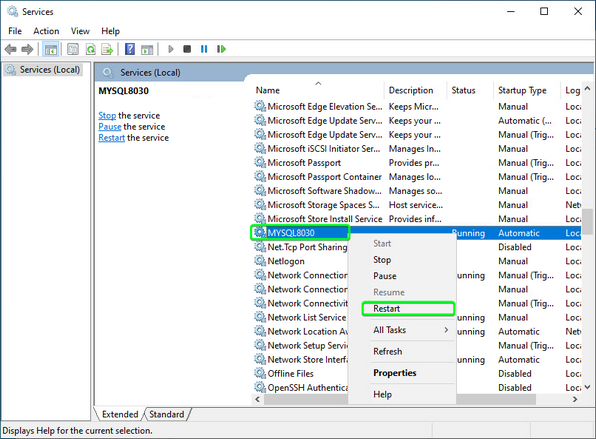Image resolution: width=596 pixels, height=439 pixels.
Task: Click gear icon beside Microsoft iSCSI Initiator
Action: point(260,149)
